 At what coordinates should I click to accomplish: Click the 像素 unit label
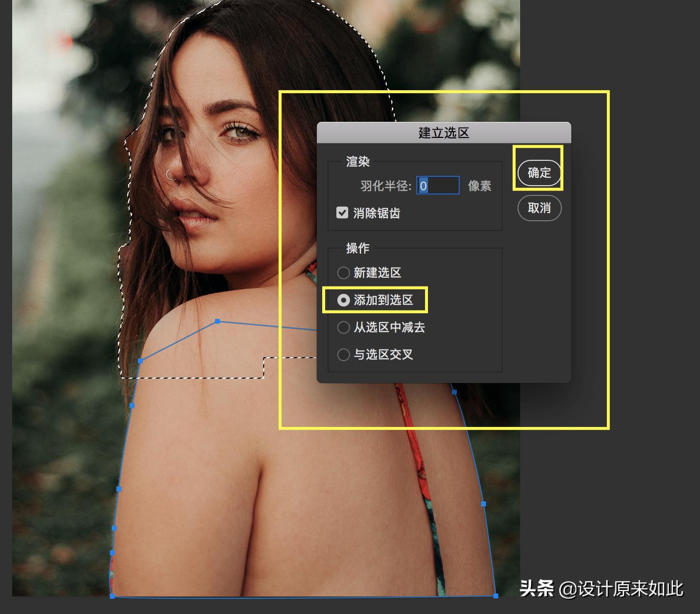pos(479,186)
